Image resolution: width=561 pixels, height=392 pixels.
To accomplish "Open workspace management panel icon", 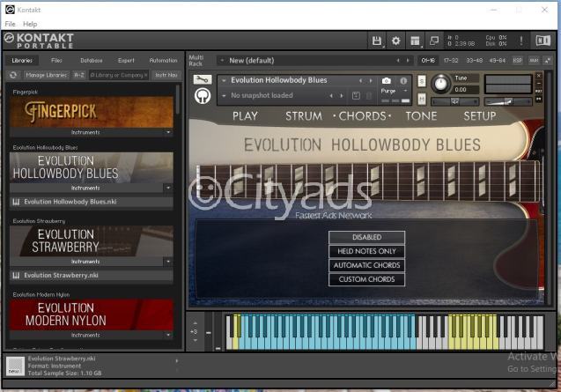I will [415, 41].
